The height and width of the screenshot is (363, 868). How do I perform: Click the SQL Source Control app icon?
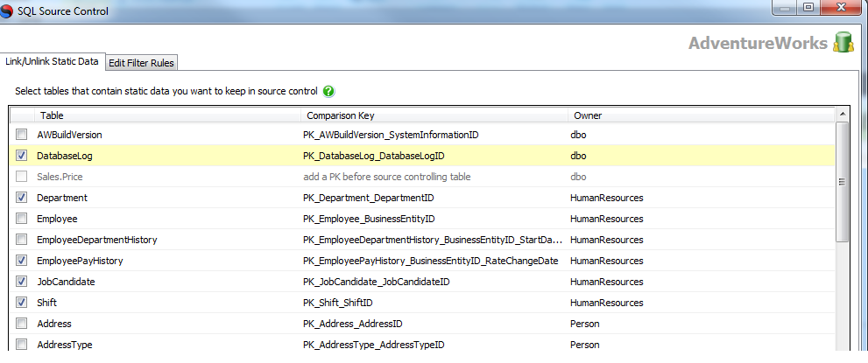(x=7, y=11)
